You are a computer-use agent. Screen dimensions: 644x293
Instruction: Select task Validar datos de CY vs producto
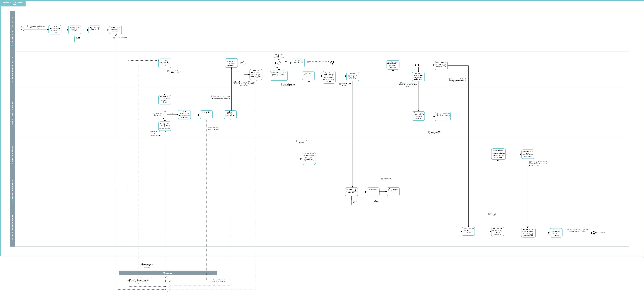(165, 100)
